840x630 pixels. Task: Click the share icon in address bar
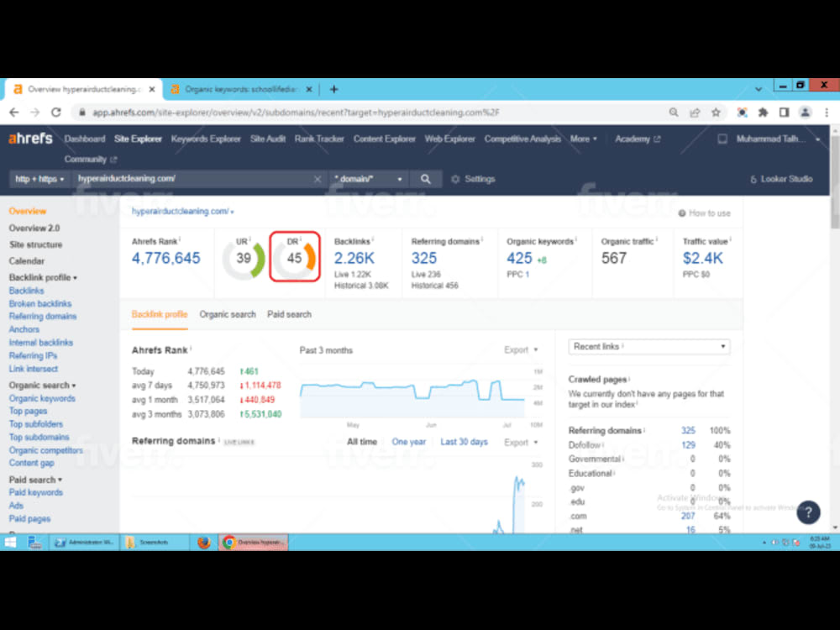(x=695, y=113)
